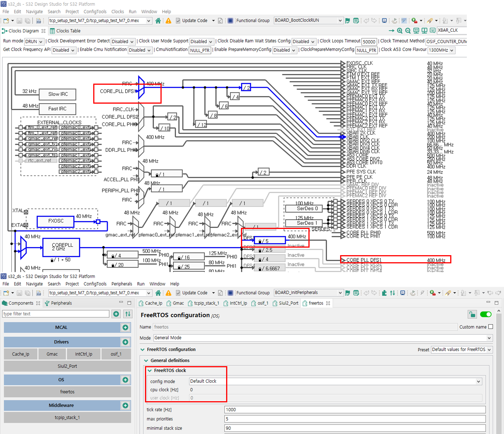Toggle the freertos component enable switch

486,314
